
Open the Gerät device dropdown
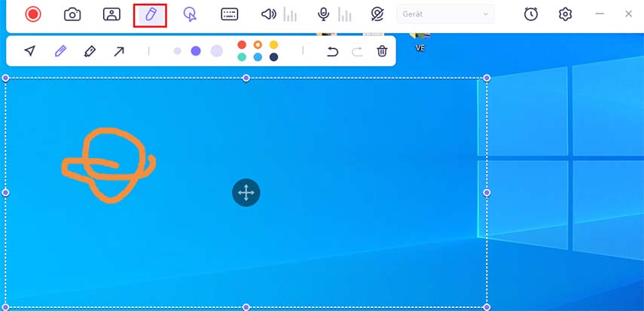446,14
